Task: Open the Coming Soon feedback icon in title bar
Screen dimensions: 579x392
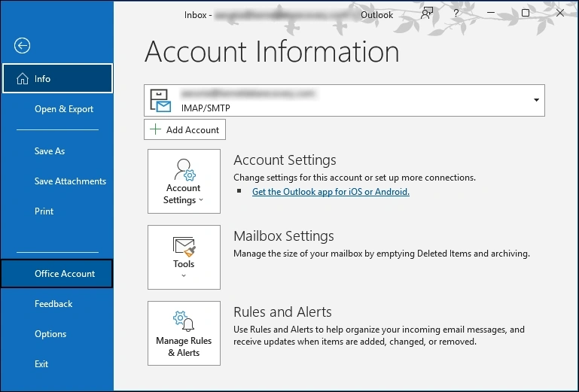Action: [427, 14]
